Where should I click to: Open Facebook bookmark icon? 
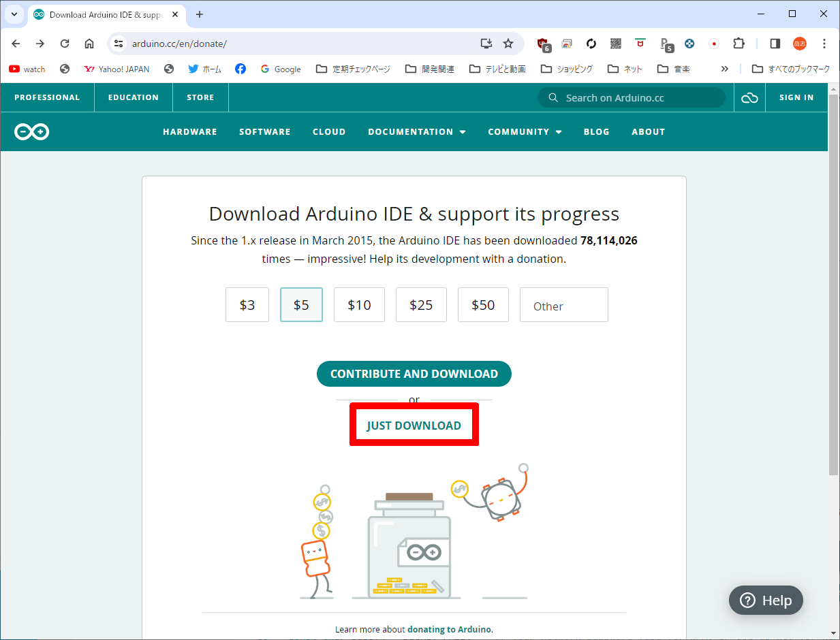[240, 69]
